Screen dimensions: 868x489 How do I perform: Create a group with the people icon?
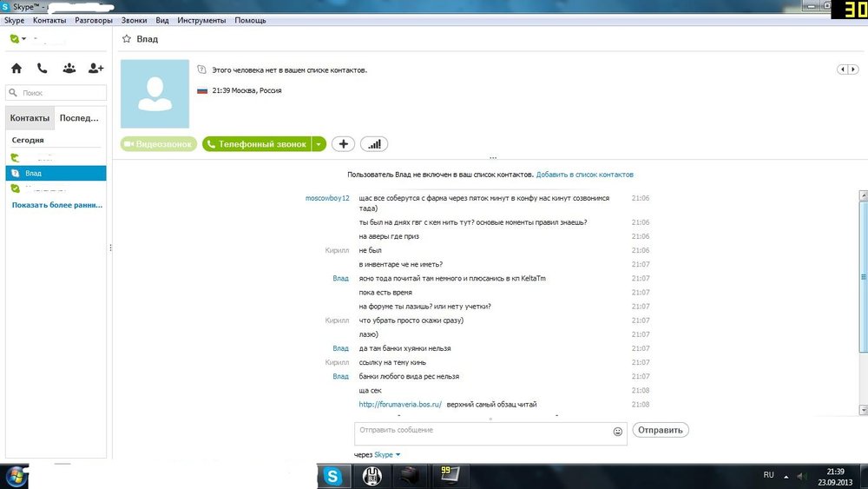point(69,68)
